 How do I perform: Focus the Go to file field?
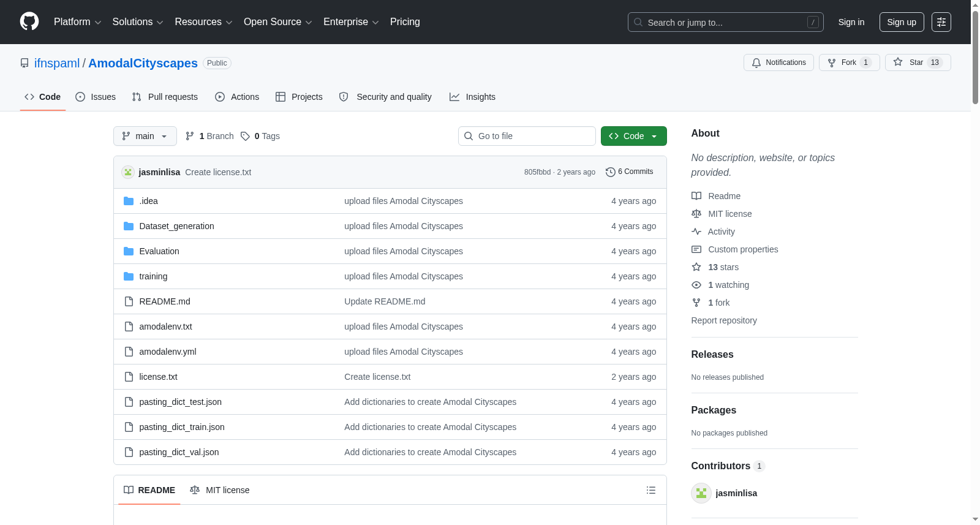click(x=527, y=136)
